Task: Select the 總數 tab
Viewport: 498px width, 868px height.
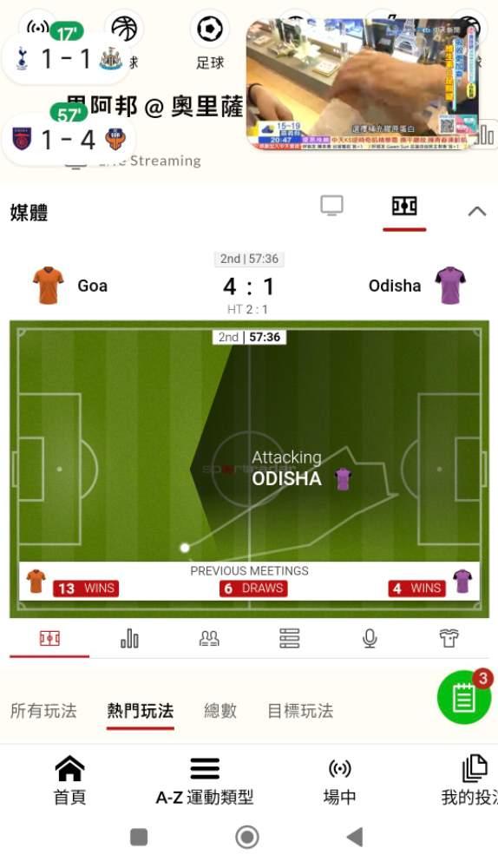Action: (220, 711)
